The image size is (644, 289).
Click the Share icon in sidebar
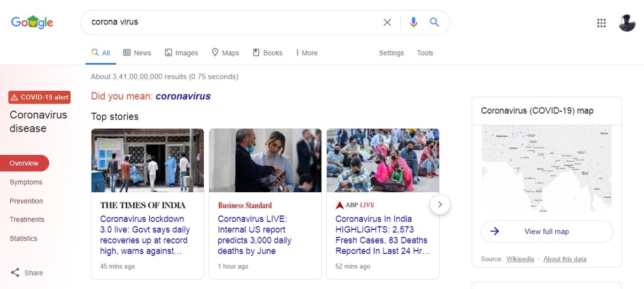[16, 272]
